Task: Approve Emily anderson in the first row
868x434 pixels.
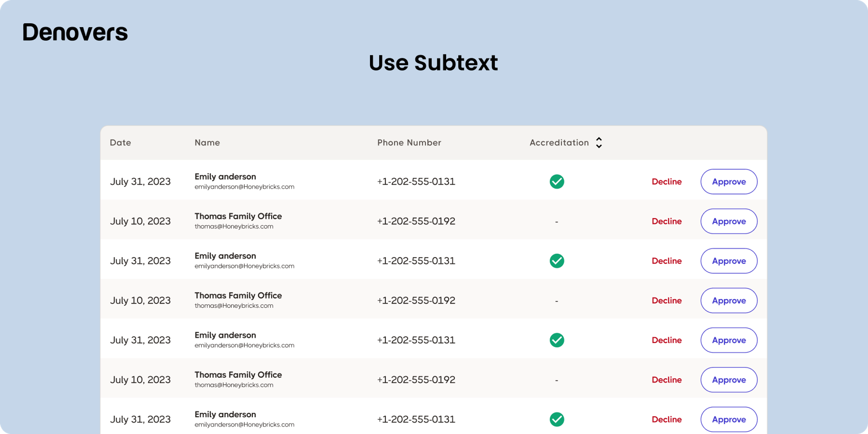Action: click(x=729, y=182)
